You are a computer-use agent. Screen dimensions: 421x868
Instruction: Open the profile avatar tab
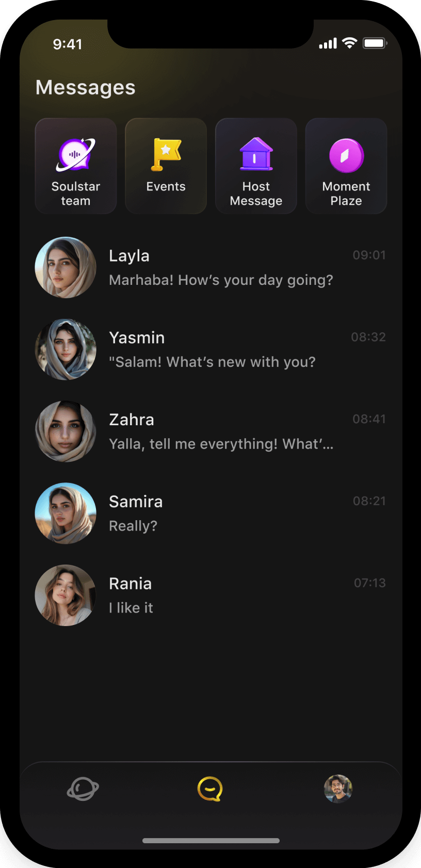coord(338,789)
